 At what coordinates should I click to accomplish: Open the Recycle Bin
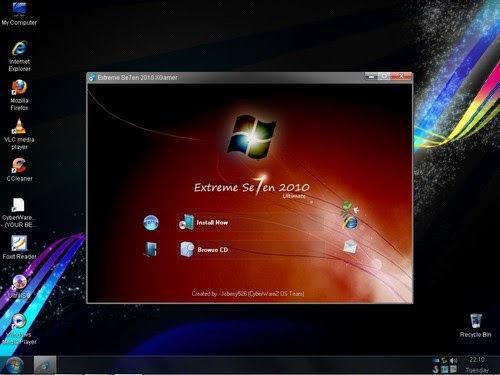[476, 325]
